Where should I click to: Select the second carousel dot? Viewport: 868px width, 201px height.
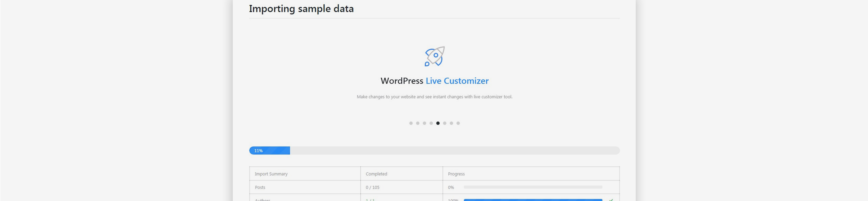point(418,123)
